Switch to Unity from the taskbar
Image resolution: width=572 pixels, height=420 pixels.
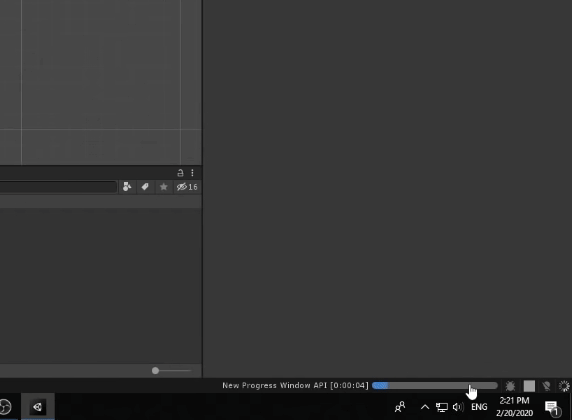pyautogui.click(x=38, y=406)
